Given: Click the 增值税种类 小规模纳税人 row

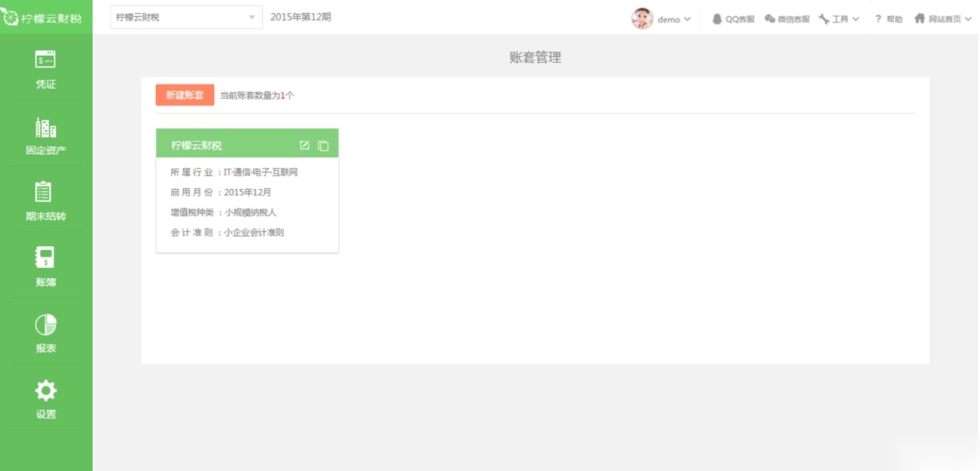Looking at the screenshot, I should coord(223,212).
